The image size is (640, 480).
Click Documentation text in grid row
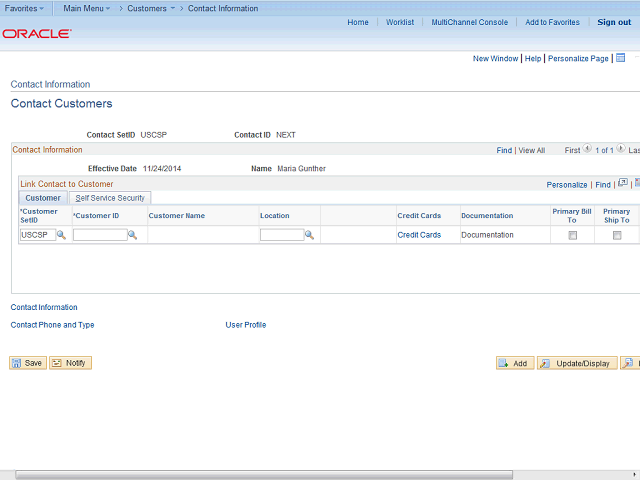click(487, 235)
